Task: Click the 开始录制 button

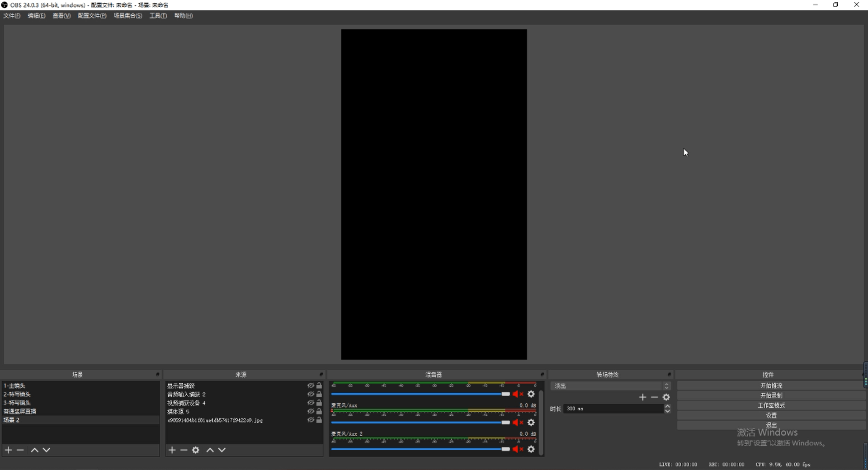Action: [x=771, y=395]
